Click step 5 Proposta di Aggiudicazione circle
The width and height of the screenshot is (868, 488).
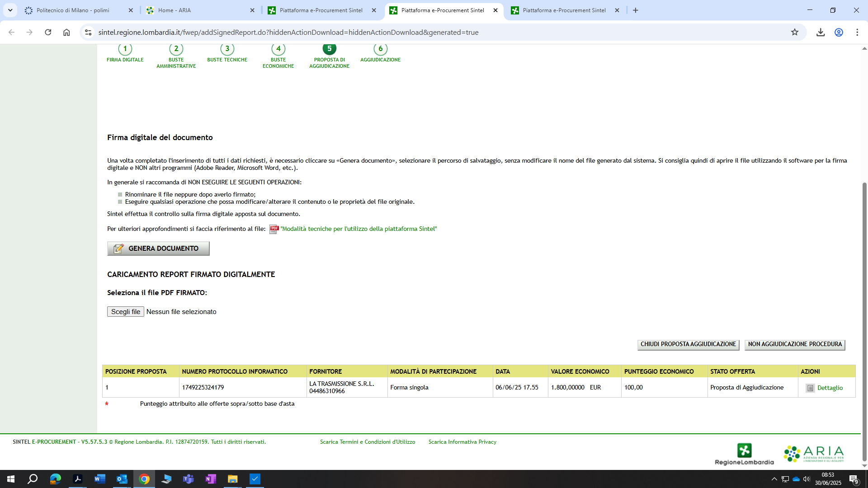coord(329,49)
